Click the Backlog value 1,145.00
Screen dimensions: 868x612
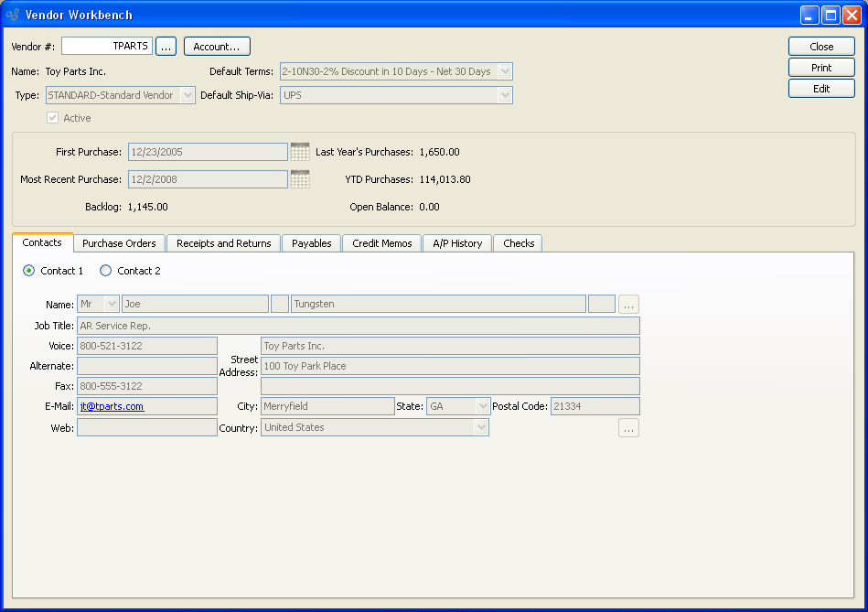[147, 207]
